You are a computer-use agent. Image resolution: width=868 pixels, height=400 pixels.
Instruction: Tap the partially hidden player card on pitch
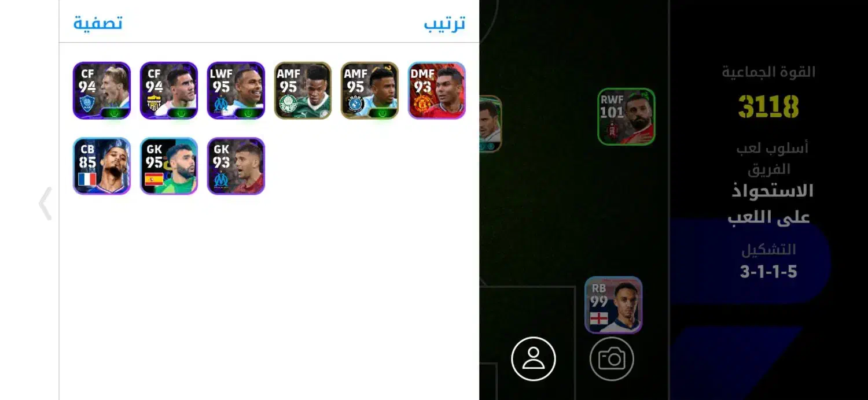[491, 124]
